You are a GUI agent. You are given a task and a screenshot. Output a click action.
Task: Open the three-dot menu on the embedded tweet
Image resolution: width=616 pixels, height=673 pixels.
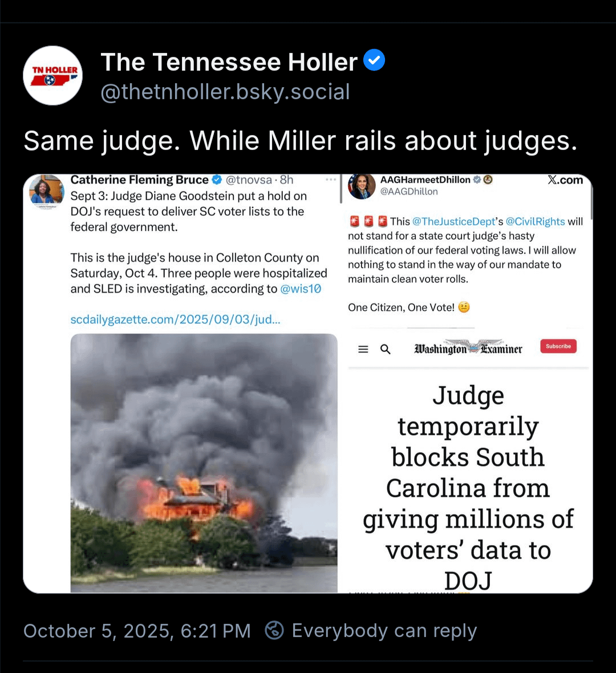[331, 180]
